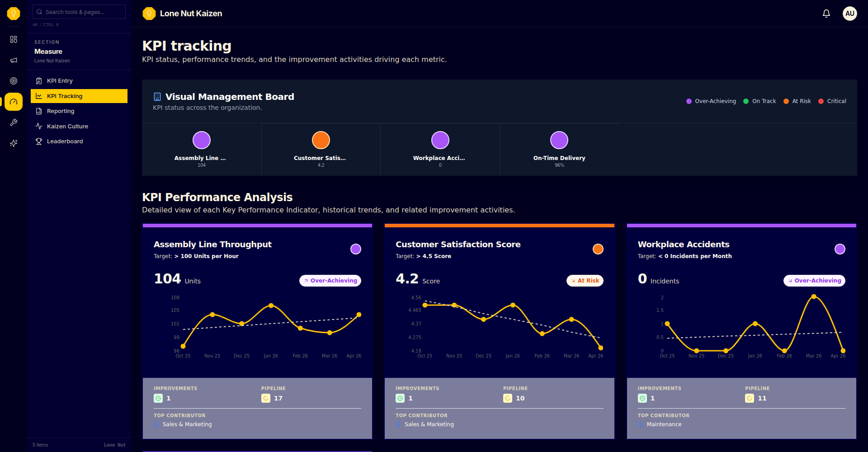This screenshot has height=452, width=868.
Task: Open the AU user avatar menu
Action: (850, 14)
